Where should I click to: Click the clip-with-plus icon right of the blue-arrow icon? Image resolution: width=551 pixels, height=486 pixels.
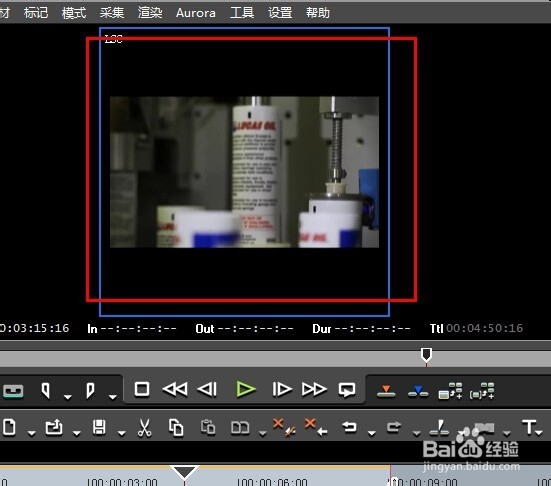click(450, 391)
